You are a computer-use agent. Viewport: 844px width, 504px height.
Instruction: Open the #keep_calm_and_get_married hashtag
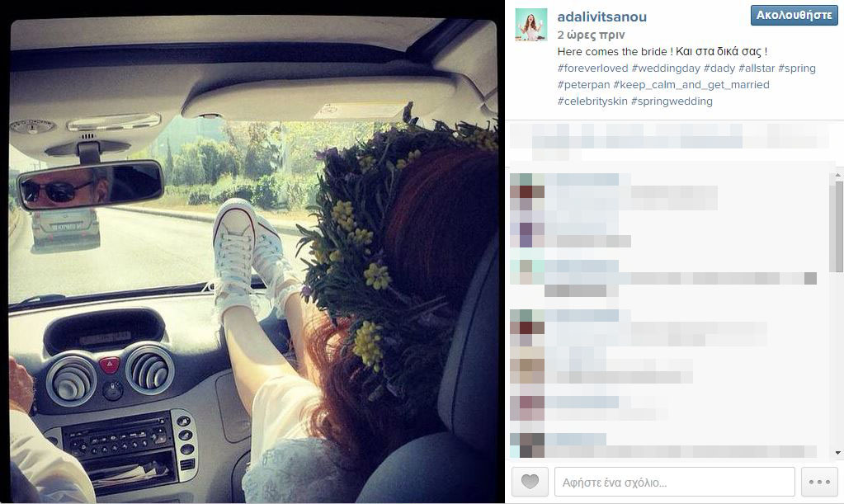[691, 85]
